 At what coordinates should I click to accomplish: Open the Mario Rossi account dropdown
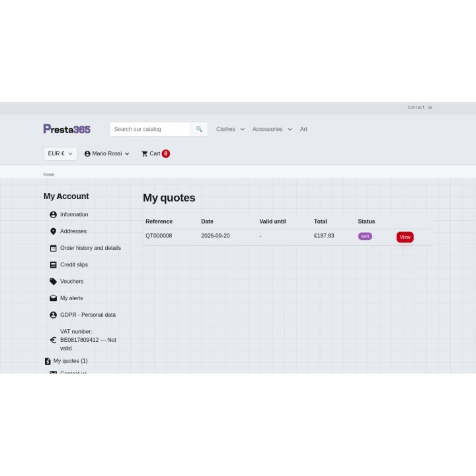click(107, 153)
